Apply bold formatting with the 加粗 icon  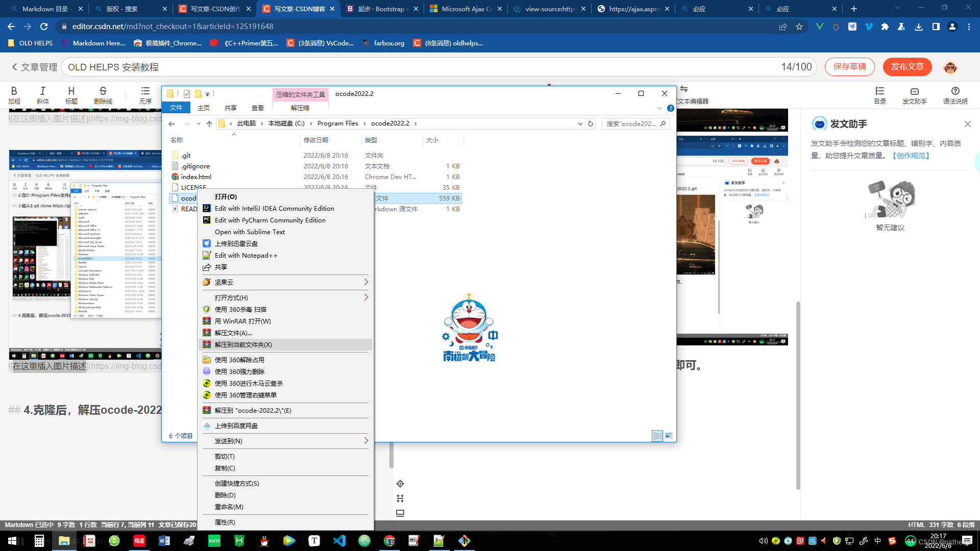point(14,94)
